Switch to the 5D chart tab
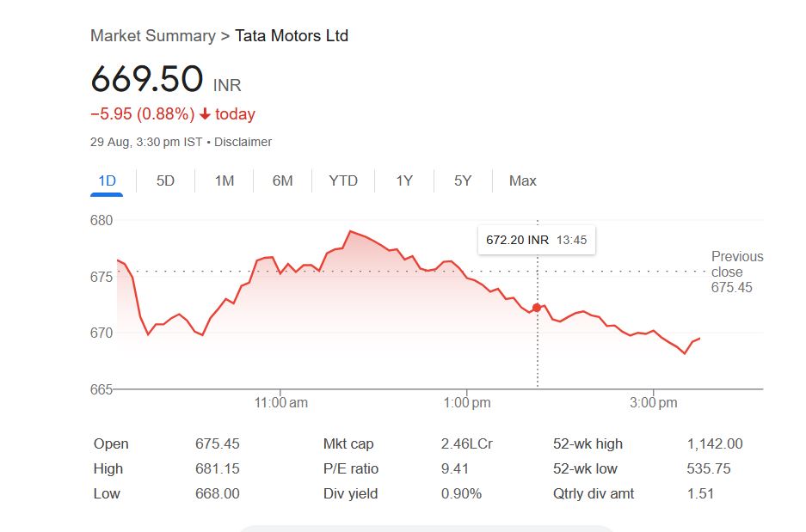This screenshot has width=806, height=532. click(165, 180)
